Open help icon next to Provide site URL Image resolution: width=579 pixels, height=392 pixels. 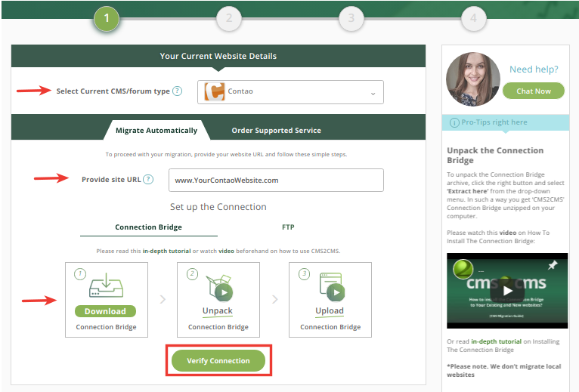tap(148, 180)
